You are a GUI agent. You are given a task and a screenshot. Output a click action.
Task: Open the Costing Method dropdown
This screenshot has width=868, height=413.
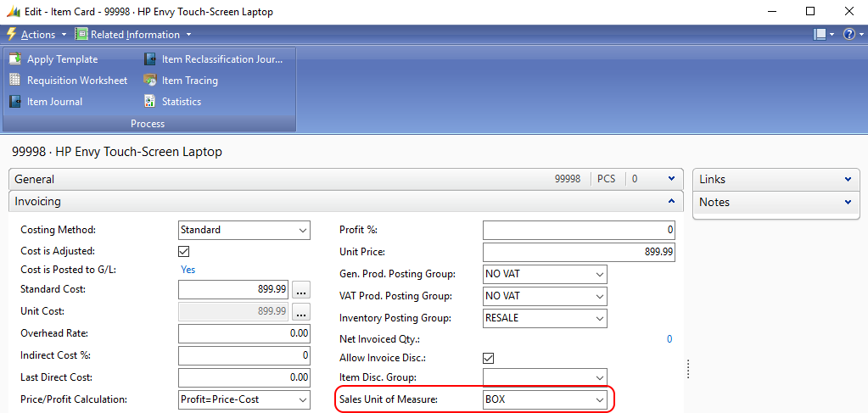[x=304, y=230]
